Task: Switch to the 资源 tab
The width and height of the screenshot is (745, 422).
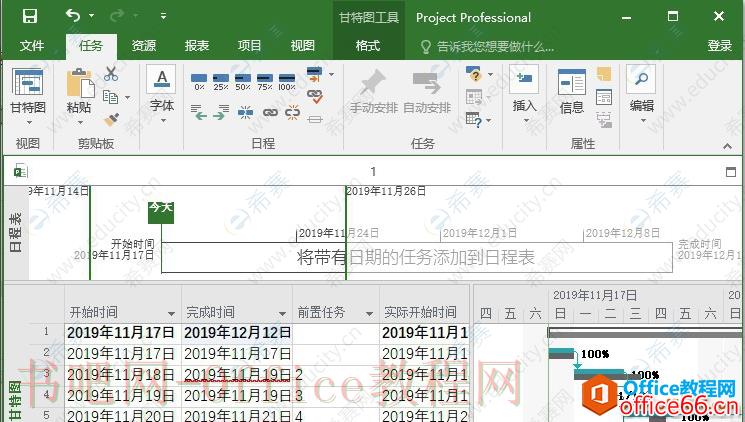Action: (x=143, y=46)
